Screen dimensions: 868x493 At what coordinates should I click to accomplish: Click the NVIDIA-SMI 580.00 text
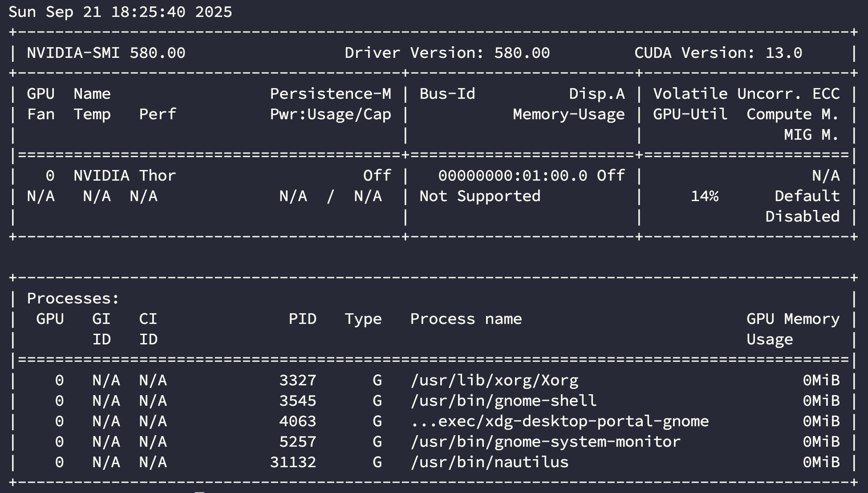tap(106, 53)
